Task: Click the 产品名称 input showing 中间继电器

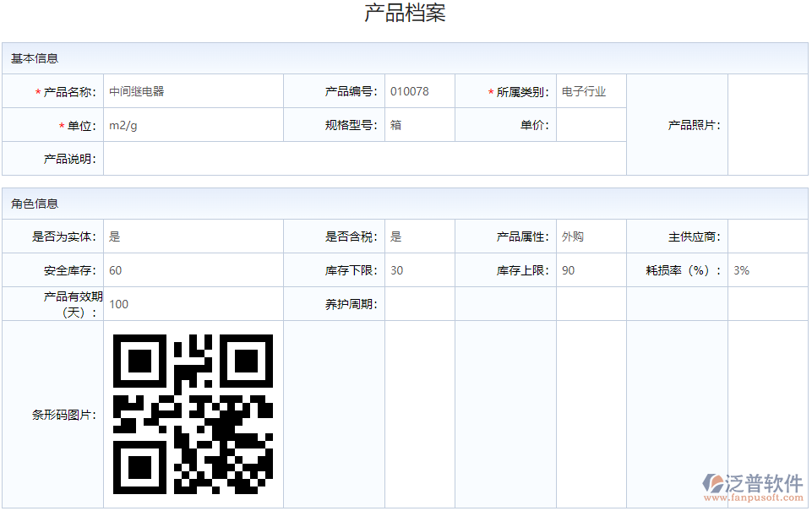Action: coord(193,90)
